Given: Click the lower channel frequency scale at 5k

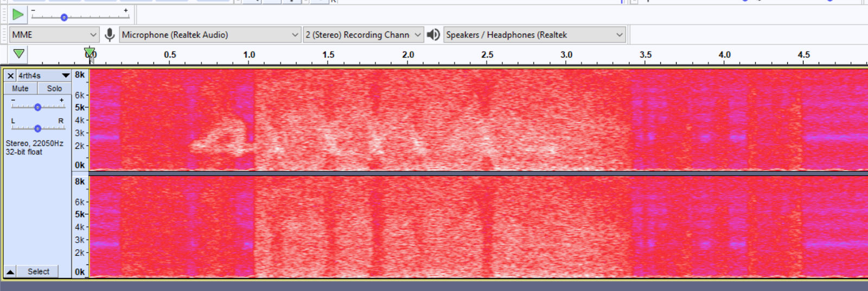Looking at the screenshot, I should coord(80,214).
